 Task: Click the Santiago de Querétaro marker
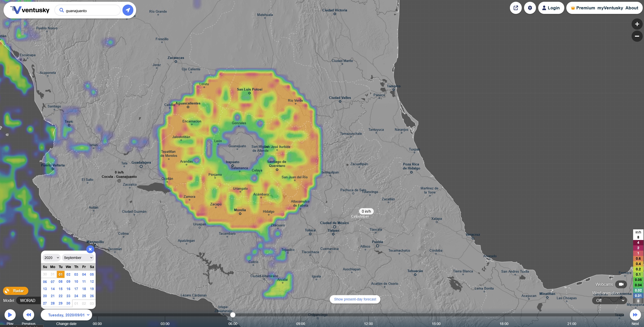(x=277, y=170)
